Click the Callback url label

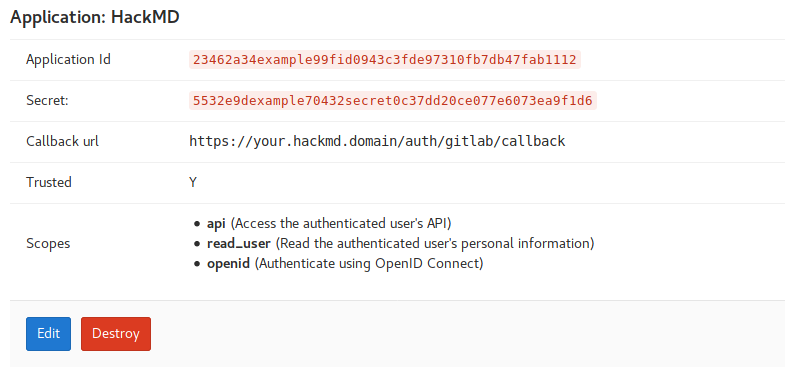coord(63,141)
